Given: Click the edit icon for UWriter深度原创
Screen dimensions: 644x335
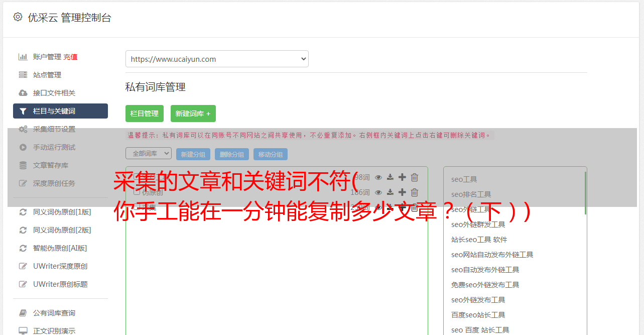Looking at the screenshot, I should (x=23, y=266).
